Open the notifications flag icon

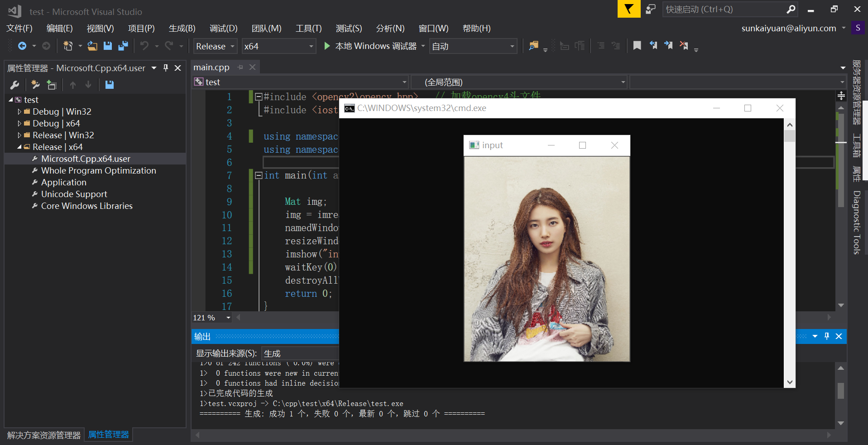629,9
